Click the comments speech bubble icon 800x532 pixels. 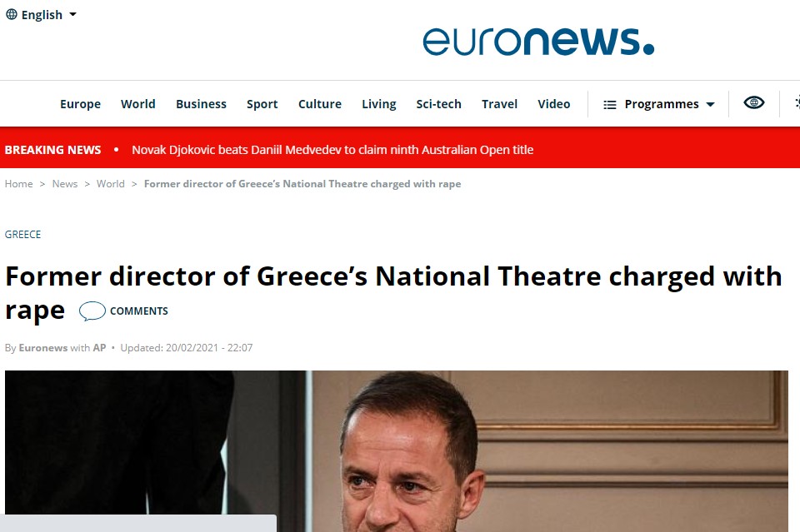[x=92, y=311]
